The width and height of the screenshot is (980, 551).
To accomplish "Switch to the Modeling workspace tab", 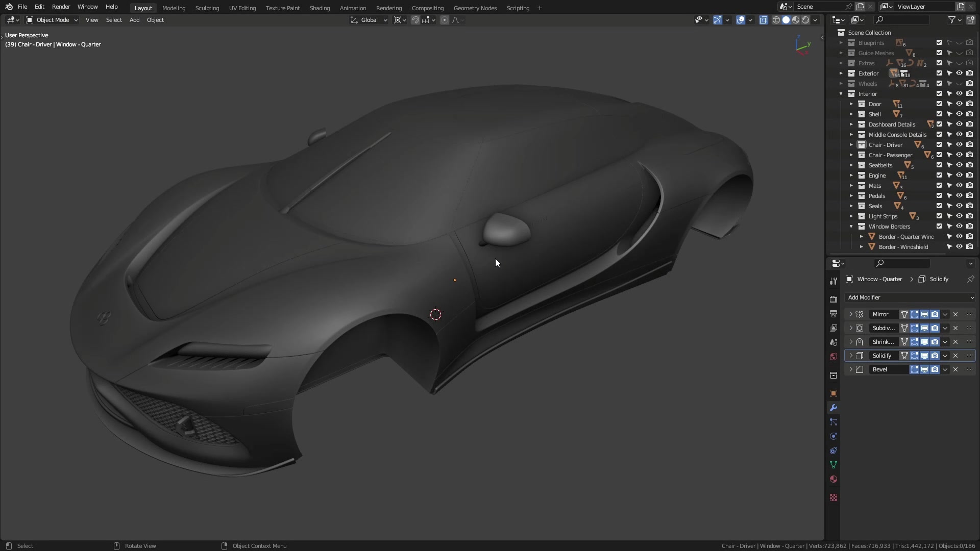I will (174, 8).
